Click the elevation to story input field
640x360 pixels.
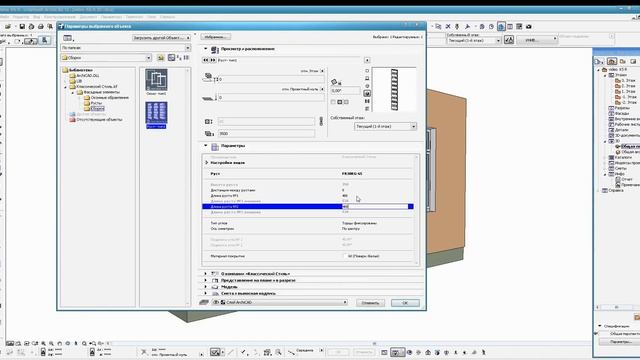point(271,79)
